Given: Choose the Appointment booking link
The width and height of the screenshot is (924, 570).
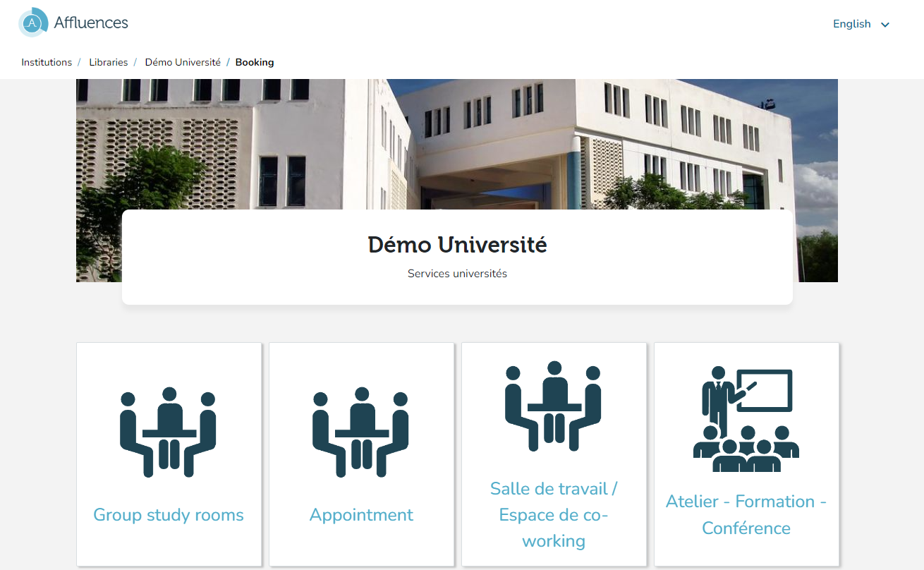Looking at the screenshot, I should coord(361,515).
